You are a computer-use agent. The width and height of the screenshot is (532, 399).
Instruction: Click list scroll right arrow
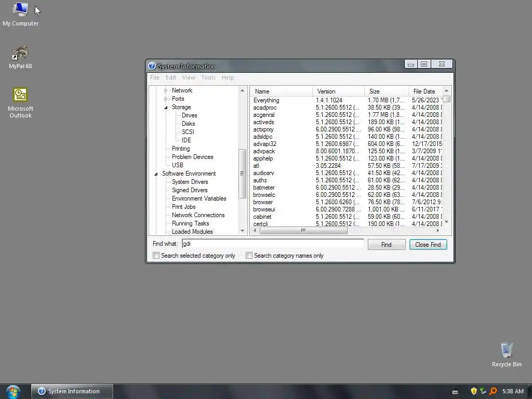[437, 230]
